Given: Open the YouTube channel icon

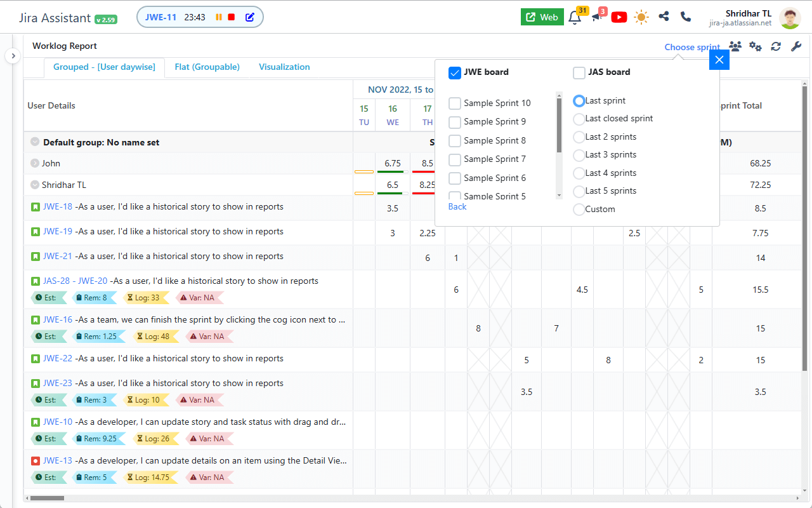Looking at the screenshot, I should pyautogui.click(x=619, y=17).
